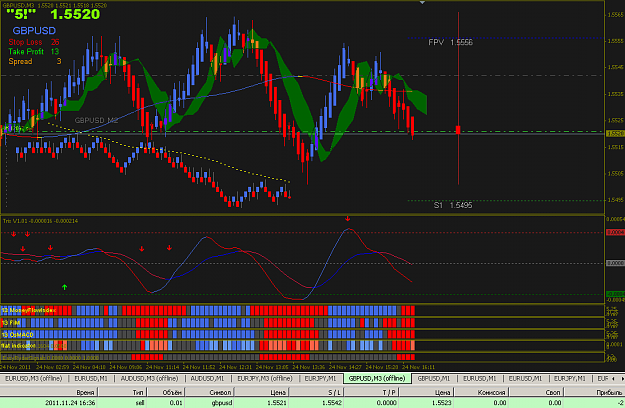This screenshot has height=408, width=625.
Task: Click the large green 1.5520 price label
Action: click(75, 14)
